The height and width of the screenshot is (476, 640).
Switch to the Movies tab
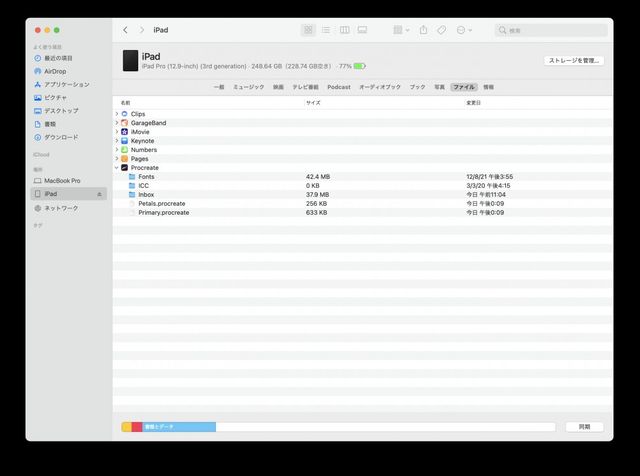pos(278,87)
